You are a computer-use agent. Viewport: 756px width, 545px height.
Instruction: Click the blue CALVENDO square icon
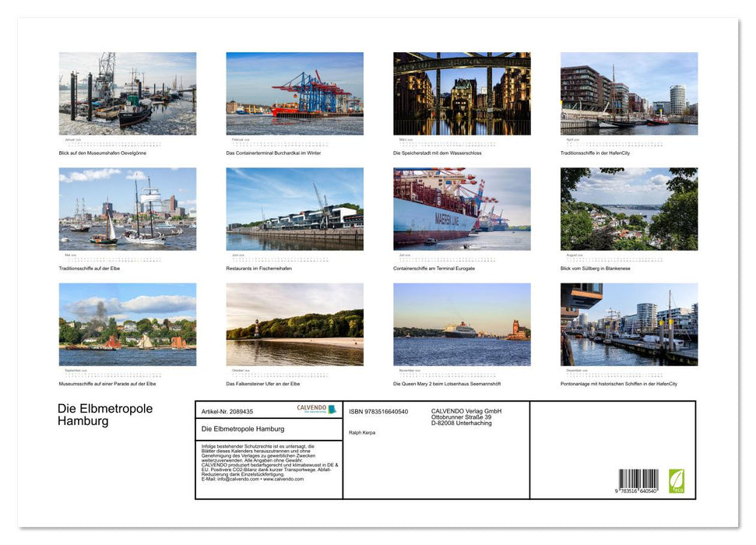click(x=332, y=409)
